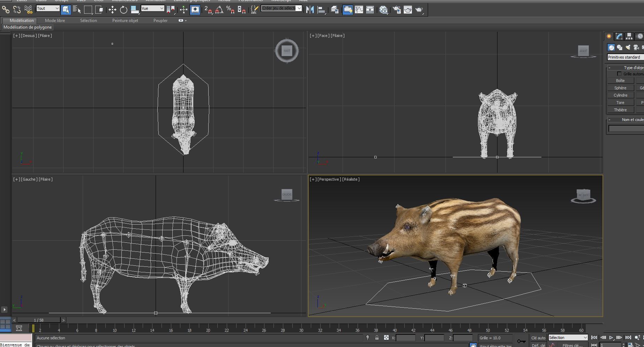Click the HAUT ViewCube in the Dessus viewport
The image size is (644, 347).
(x=287, y=51)
